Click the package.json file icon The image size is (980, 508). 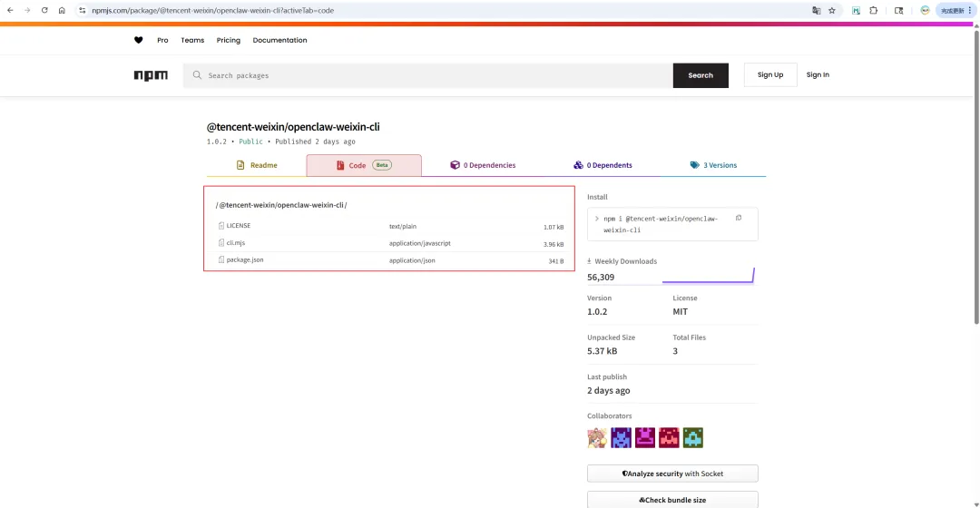point(221,259)
